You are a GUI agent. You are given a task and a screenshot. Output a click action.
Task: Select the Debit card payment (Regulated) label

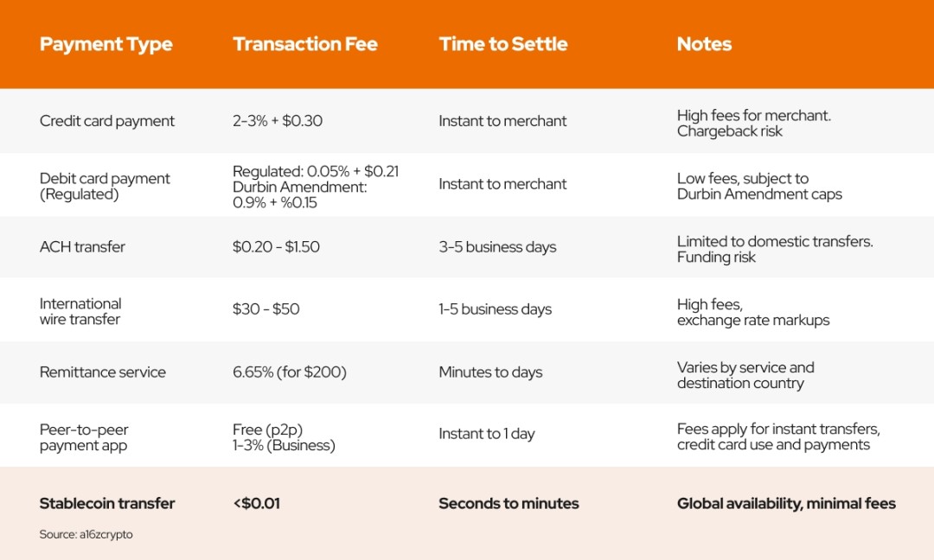tap(105, 186)
